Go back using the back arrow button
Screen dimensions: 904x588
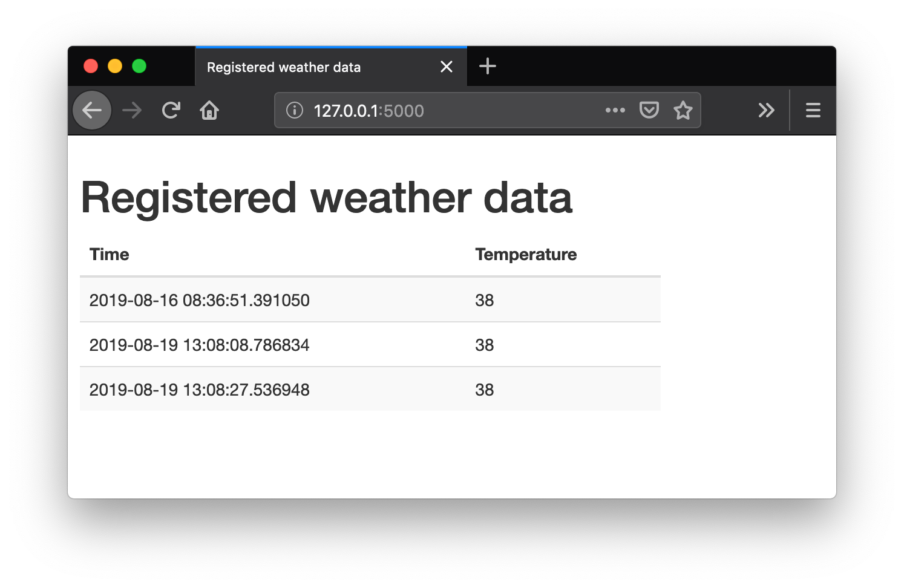[x=92, y=110]
